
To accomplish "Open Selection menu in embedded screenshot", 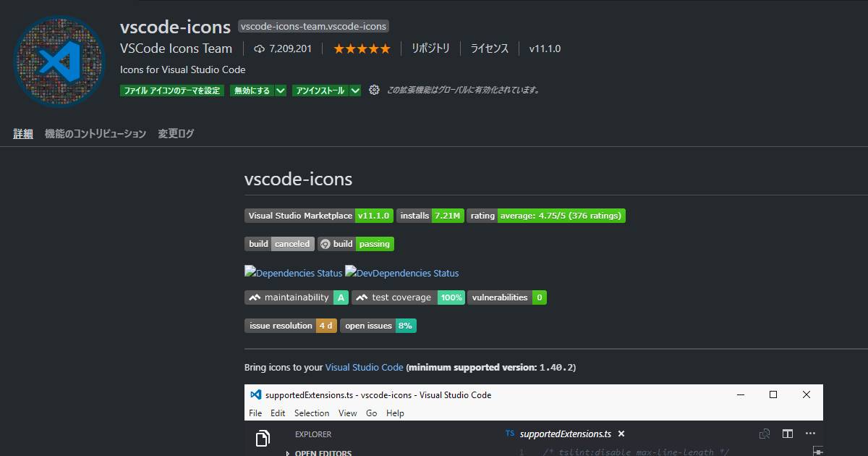I will click(x=312, y=413).
